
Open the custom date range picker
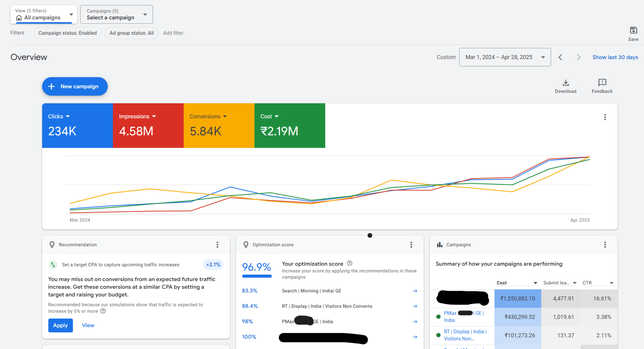(x=504, y=57)
